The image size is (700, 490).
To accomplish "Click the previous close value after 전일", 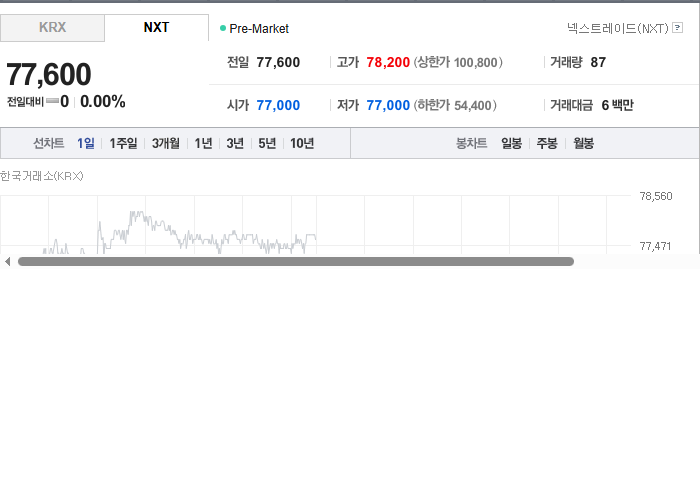I will [x=278, y=62].
